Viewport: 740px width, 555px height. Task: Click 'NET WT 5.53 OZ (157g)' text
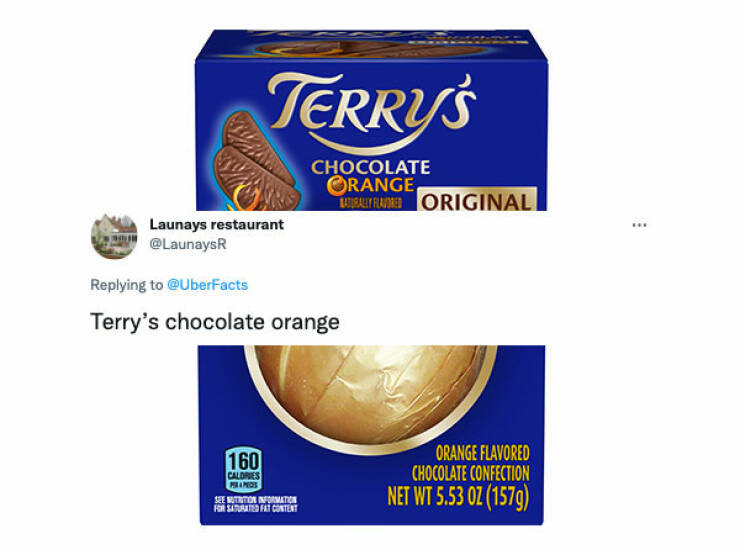(458, 497)
